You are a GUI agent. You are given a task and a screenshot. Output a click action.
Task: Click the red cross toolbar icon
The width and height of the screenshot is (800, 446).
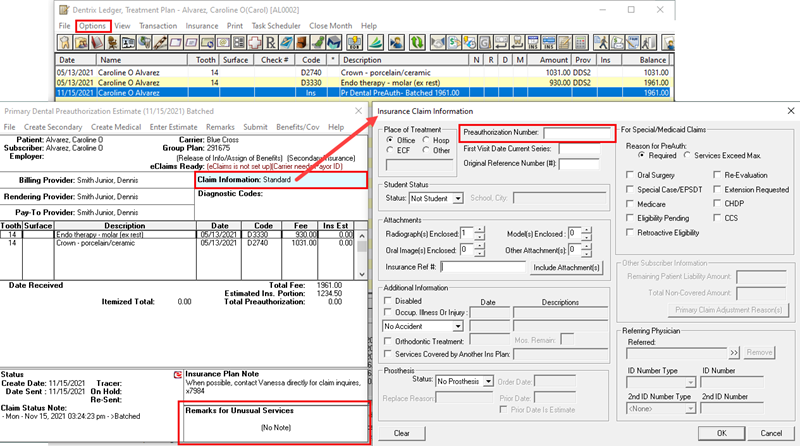point(255,43)
